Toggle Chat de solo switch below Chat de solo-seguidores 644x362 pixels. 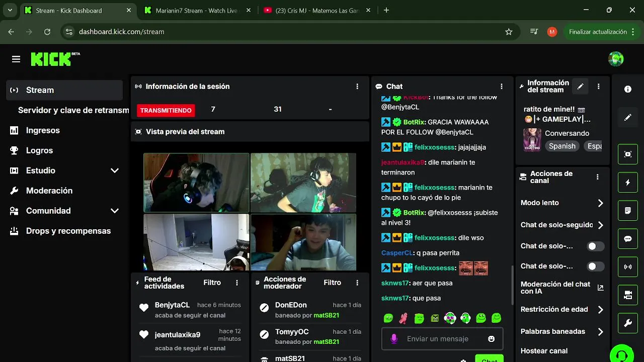tap(596, 246)
